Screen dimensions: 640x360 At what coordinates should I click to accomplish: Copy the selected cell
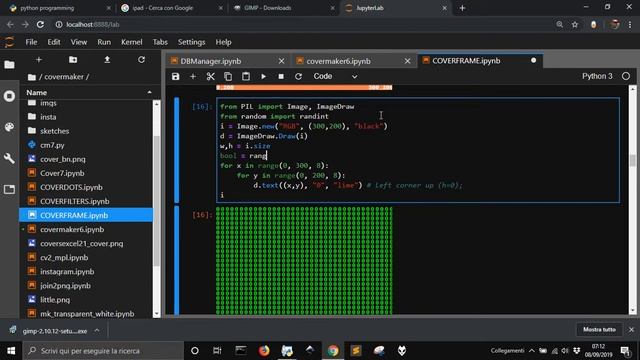click(x=228, y=76)
